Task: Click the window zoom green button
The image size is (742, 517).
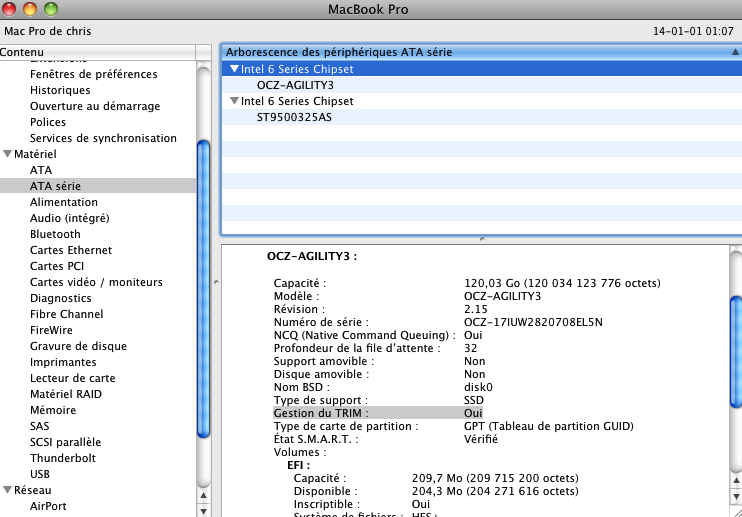Action: point(51,9)
